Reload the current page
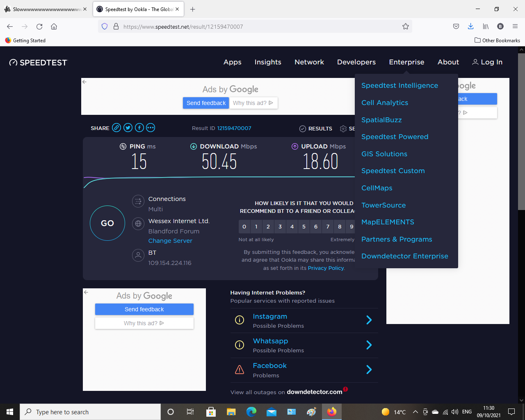 (x=39, y=27)
